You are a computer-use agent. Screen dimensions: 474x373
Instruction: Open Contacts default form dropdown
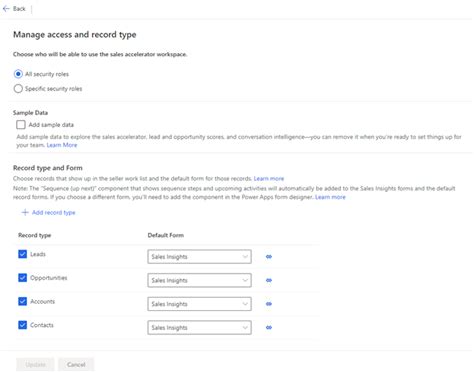tap(199, 328)
